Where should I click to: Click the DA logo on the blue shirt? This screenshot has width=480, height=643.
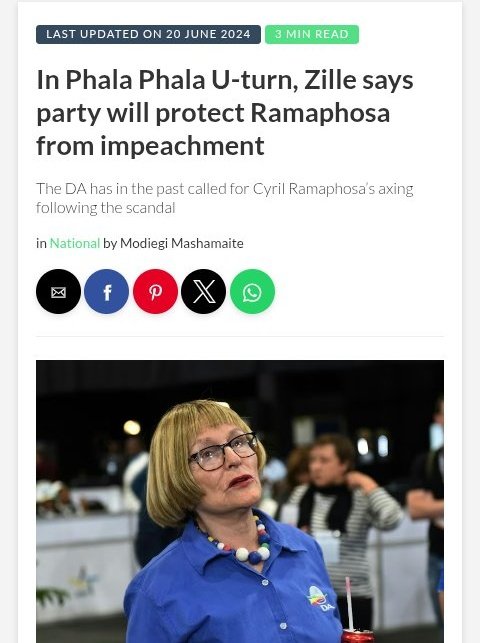coord(320,598)
